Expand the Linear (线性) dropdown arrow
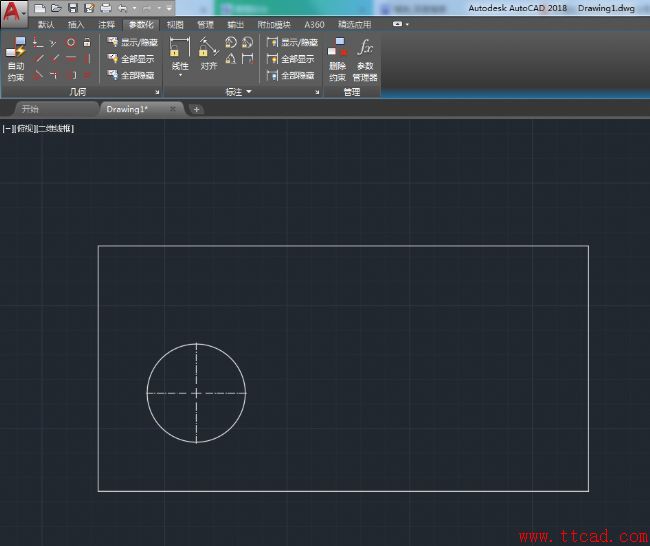Viewport: 650px width, 546px height. click(x=180, y=75)
